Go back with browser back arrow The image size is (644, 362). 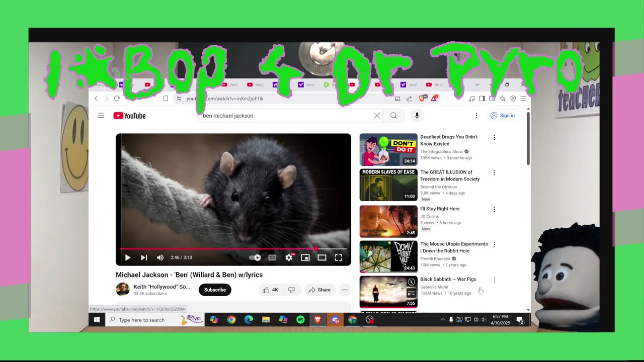coord(96,99)
